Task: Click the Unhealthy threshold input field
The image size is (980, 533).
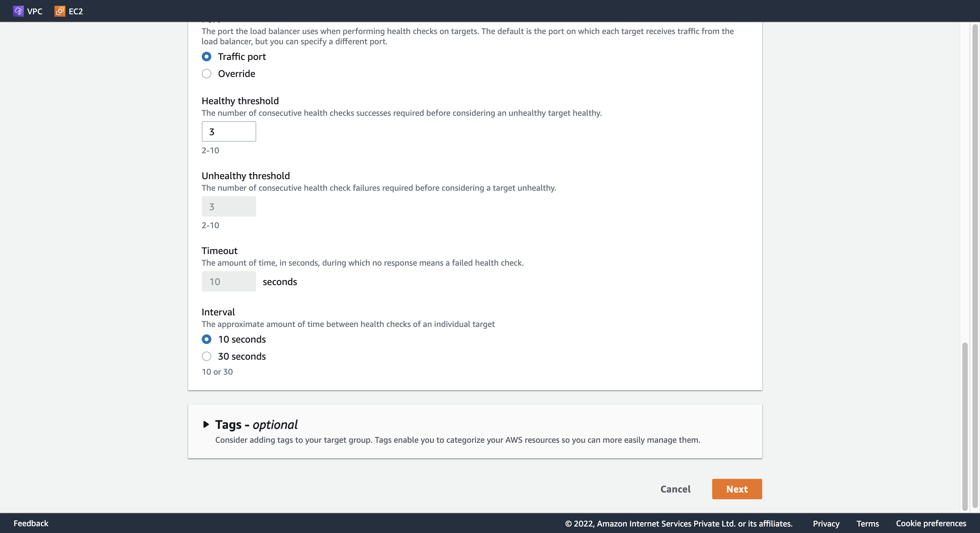Action: pos(229,206)
